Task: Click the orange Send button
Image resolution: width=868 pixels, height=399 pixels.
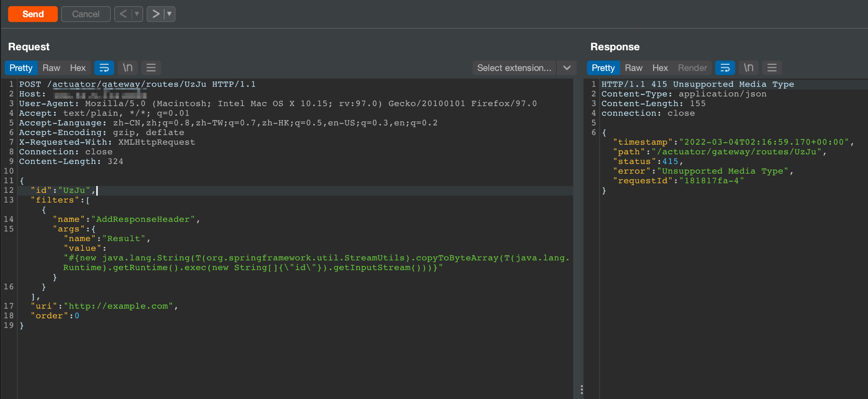Action: tap(33, 14)
